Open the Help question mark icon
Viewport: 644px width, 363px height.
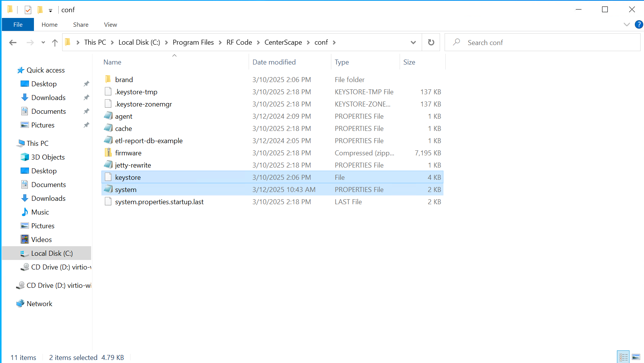(639, 24)
